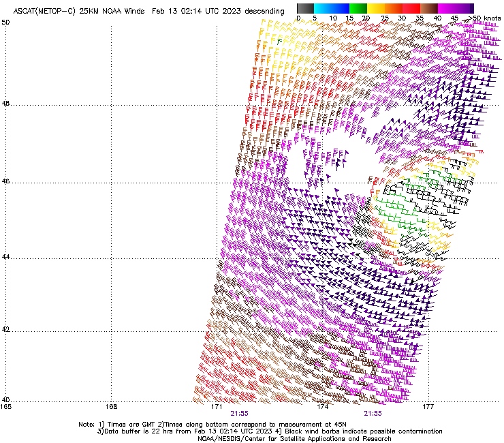Click the magenta 40-45 knots legend color
The image size is (504, 443).
447,8
